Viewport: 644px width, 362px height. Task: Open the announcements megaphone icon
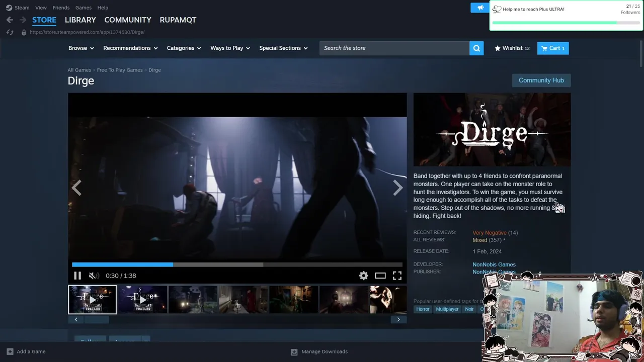point(479,8)
